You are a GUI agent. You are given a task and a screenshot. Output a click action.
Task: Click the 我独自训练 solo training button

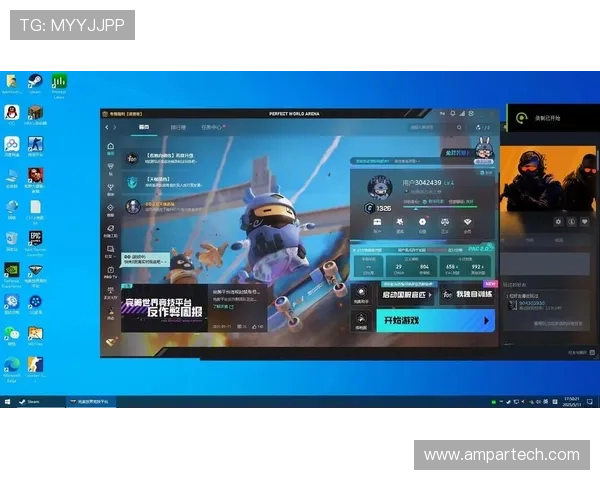[x=467, y=294]
